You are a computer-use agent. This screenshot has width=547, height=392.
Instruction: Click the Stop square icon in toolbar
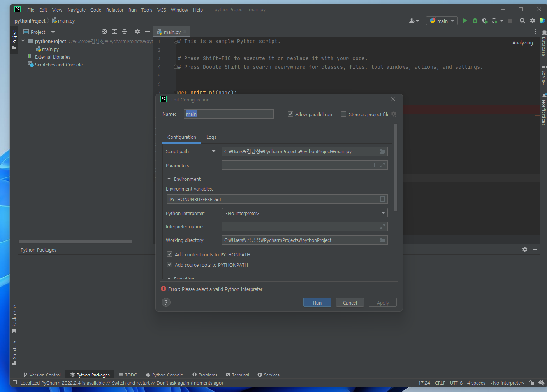tap(510, 21)
